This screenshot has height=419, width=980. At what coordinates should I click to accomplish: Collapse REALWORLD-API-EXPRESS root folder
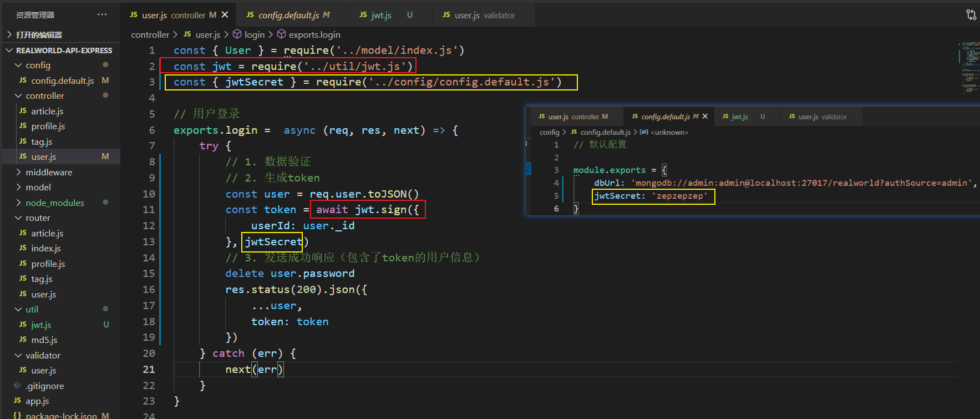click(9, 51)
